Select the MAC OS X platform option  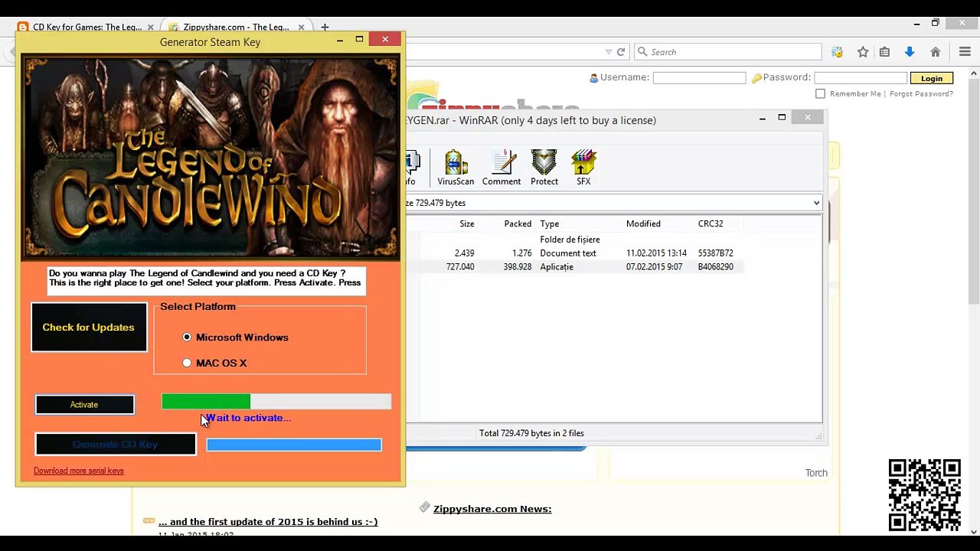coord(187,363)
